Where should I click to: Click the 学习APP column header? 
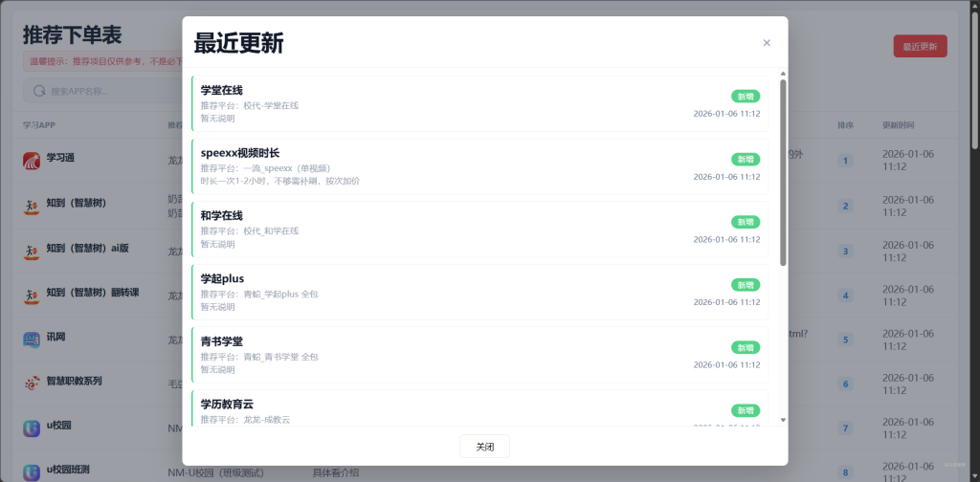[39, 125]
